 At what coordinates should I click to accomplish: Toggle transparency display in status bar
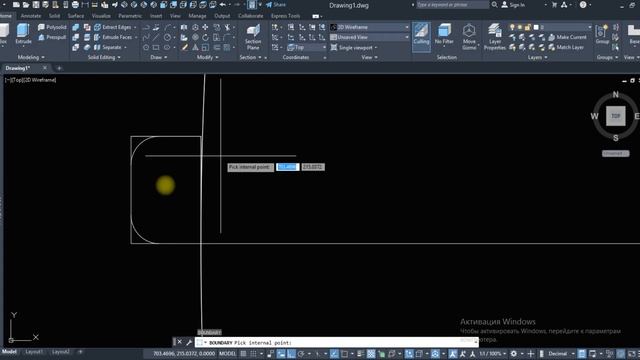pyautogui.click(x=371, y=353)
